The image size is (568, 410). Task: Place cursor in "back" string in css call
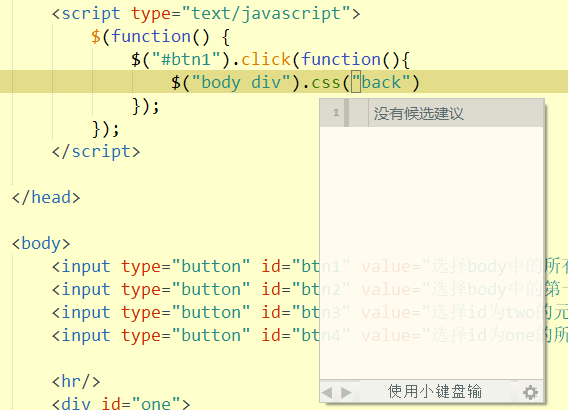pos(381,83)
